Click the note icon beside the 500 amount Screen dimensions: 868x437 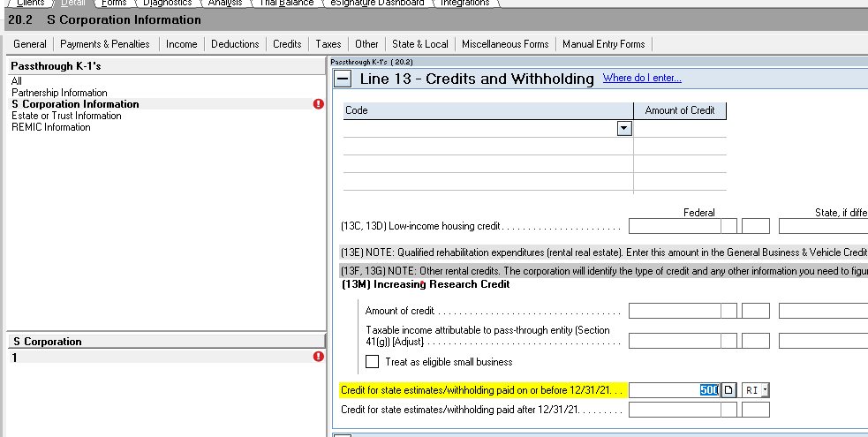728,390
